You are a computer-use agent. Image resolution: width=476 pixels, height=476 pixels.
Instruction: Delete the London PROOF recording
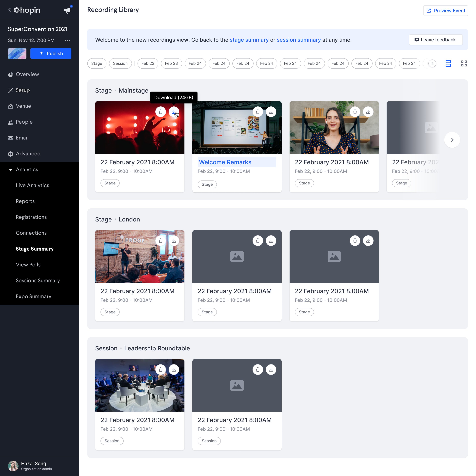coord(161,241)
